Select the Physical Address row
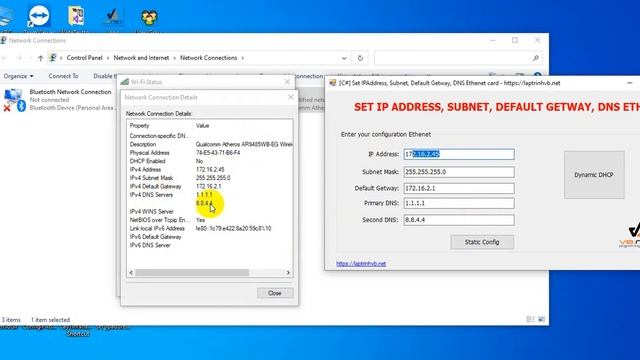Image resolution: width=640 pixels, height=360 pixels. point(210,153)
